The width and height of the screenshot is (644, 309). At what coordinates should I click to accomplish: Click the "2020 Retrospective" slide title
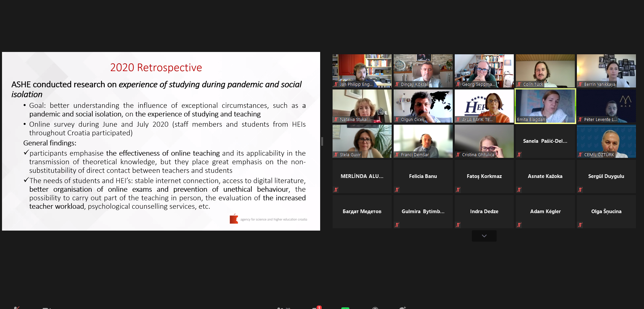click(156, 68)
